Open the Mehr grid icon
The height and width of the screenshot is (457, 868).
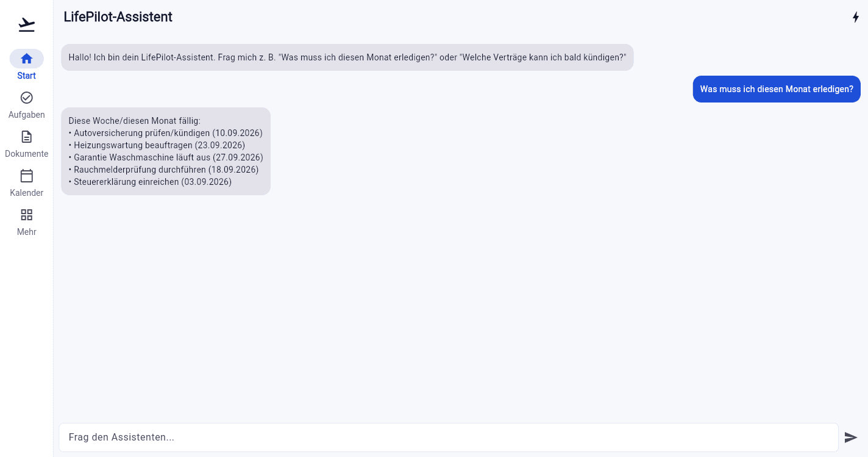(x=27, y=215)
